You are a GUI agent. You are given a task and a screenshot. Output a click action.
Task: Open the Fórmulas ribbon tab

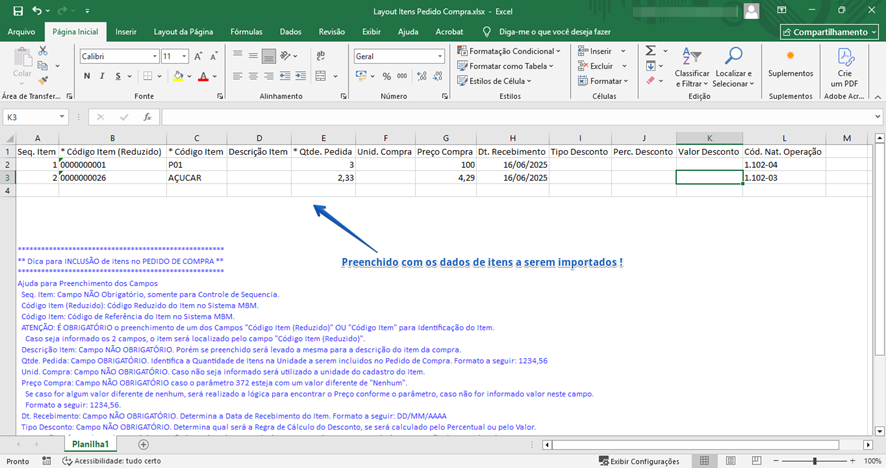click(246, 32)
